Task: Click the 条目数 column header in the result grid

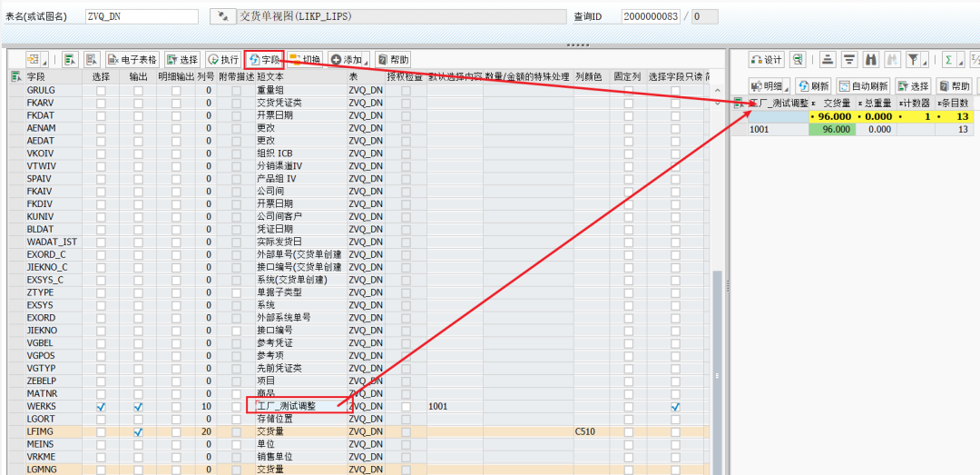Action: 954,103
